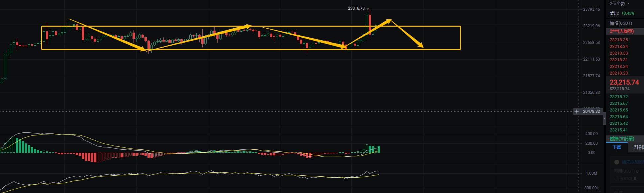The height and width of the screenshot is (193, 644).
Task: Click the 23816.73 high price label
Action: [x=356, y=8]
